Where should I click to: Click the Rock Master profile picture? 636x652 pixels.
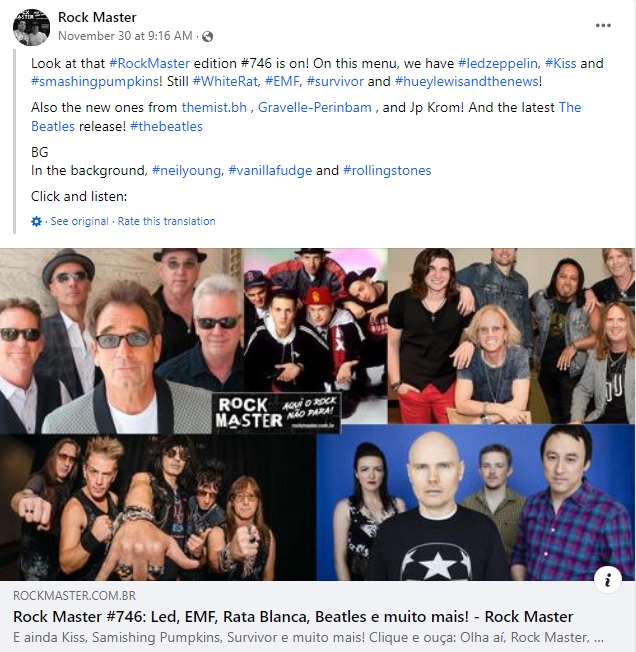32,27
